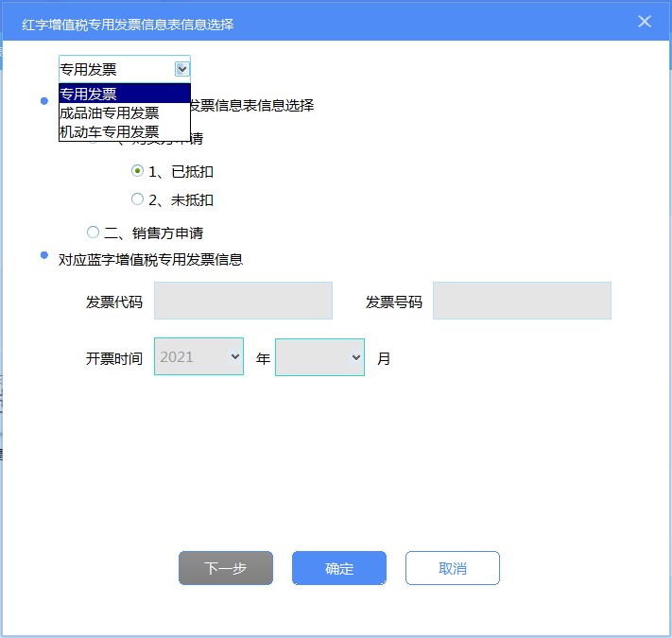Click the 对应蓝字增值税专用发票信息 section heading

coord(150,259)
